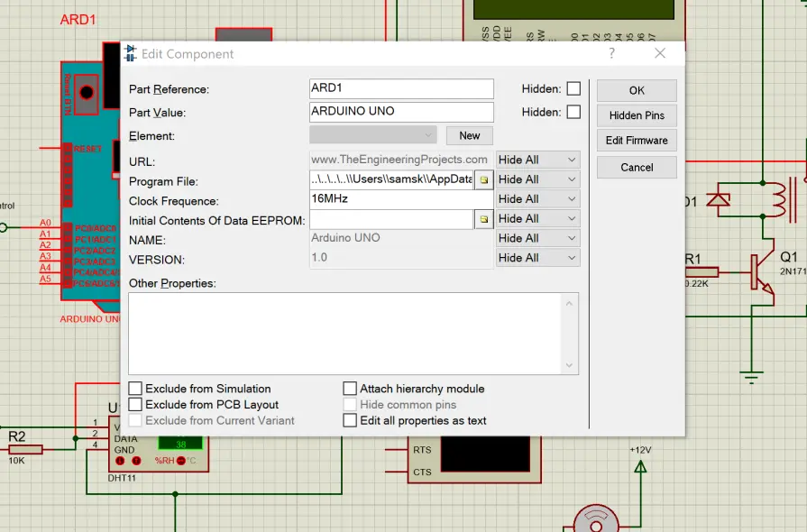Select the R1 resistor on schematic

[702, 271]
